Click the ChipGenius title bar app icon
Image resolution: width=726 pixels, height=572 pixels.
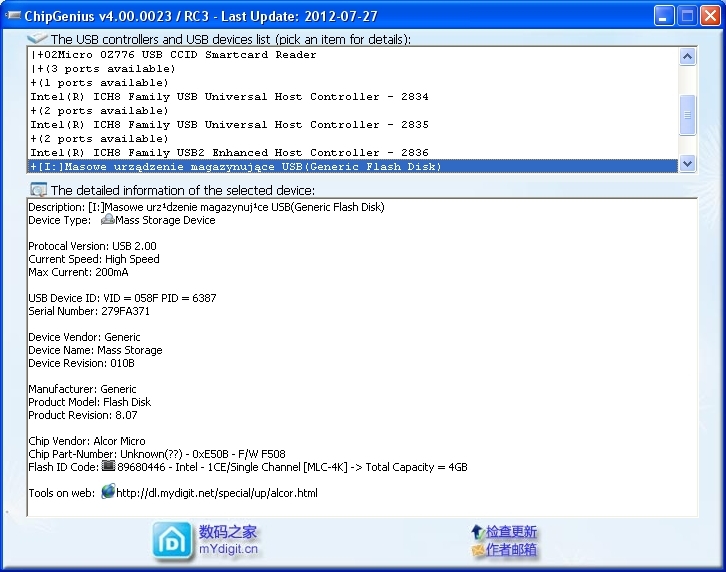(13, 16)
